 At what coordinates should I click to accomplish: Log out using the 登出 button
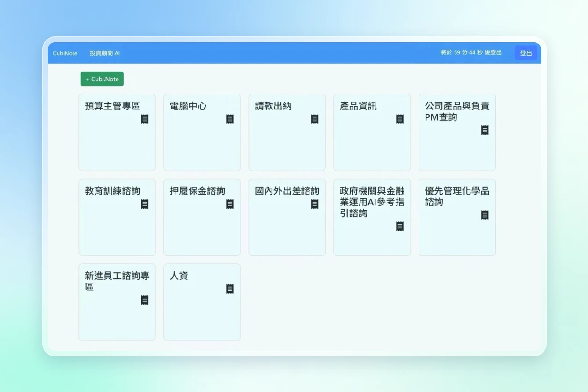pyautogui.click(x=526, y=53)
